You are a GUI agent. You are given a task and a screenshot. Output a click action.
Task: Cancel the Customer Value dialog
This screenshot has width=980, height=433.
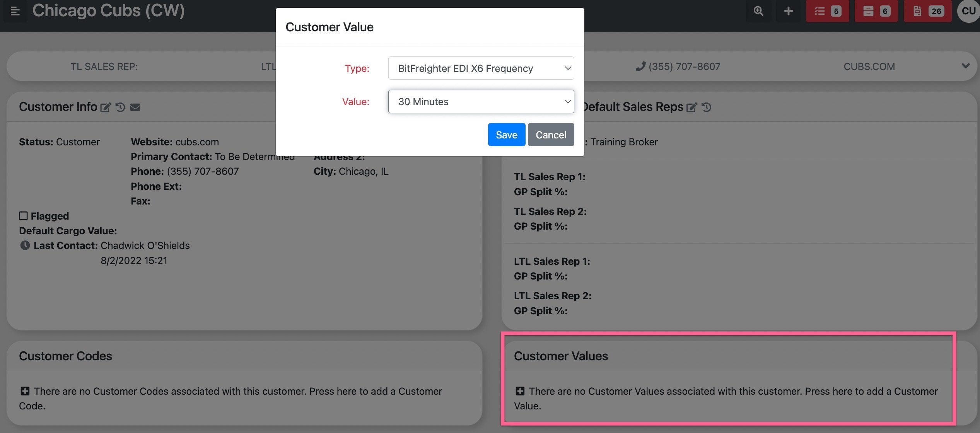[x=551, y=135]
